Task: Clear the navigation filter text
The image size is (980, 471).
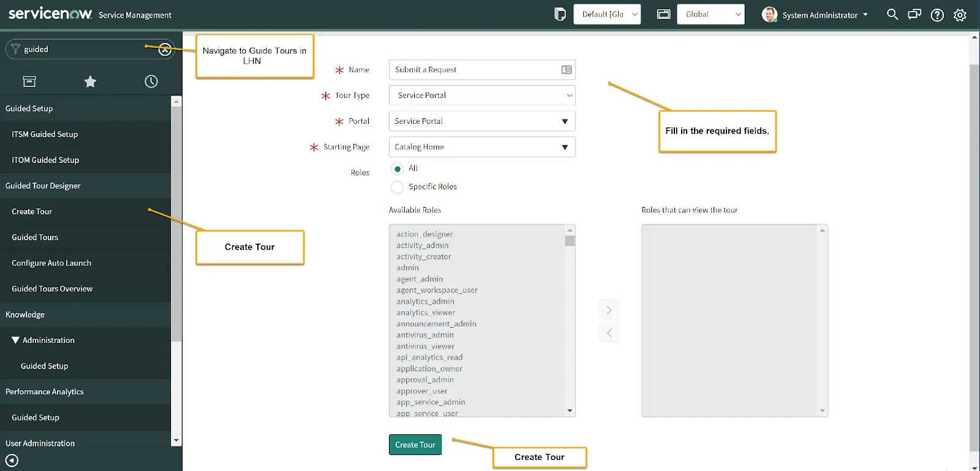Action: coord(165,50)
